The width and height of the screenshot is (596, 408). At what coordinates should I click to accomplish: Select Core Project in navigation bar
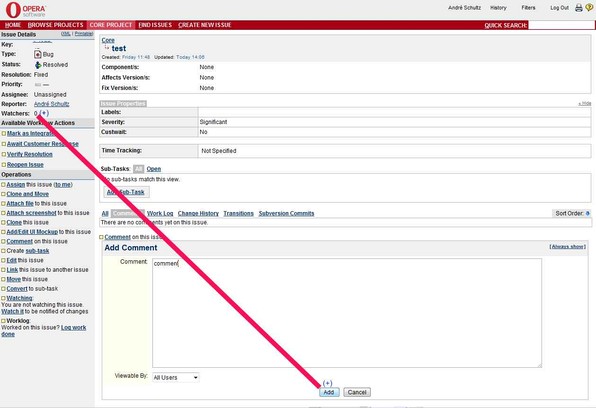tap(111, 25)
